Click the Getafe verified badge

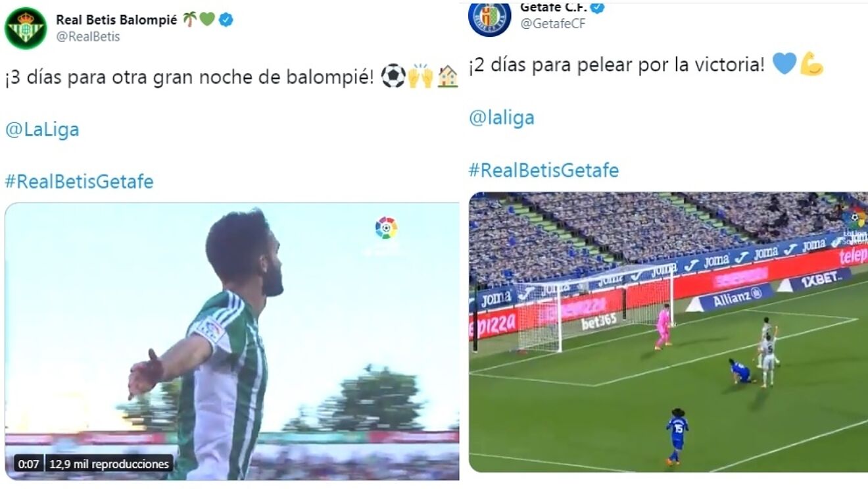[x=597, y=8]
